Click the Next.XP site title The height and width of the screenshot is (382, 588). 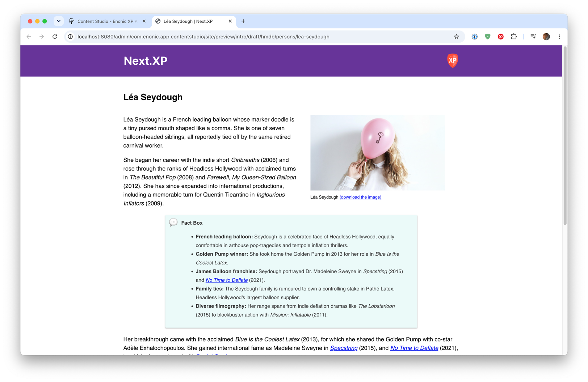click(x=146, y=61)
